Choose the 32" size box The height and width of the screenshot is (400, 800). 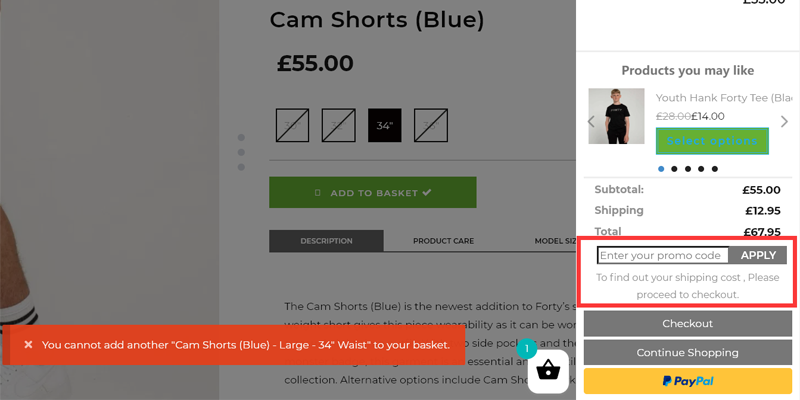[x=338, y=125]
